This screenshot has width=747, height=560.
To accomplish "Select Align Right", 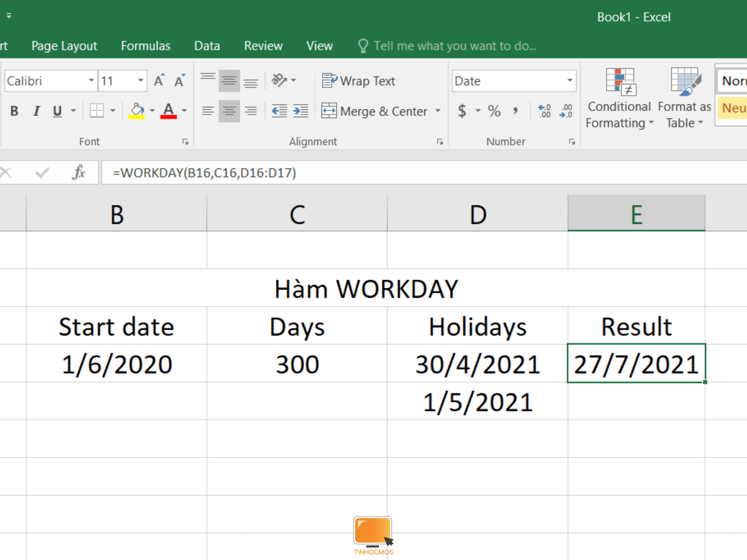I will coord(251,111).
